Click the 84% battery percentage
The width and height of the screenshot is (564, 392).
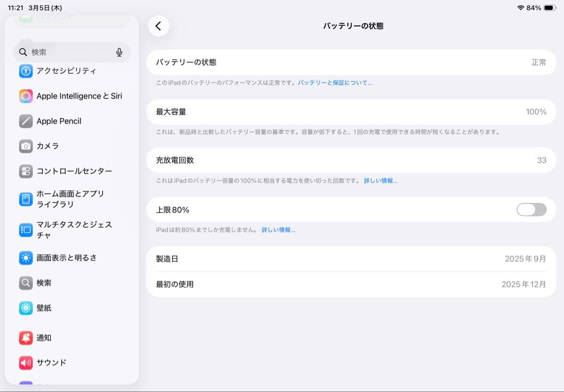click(534, 7)
